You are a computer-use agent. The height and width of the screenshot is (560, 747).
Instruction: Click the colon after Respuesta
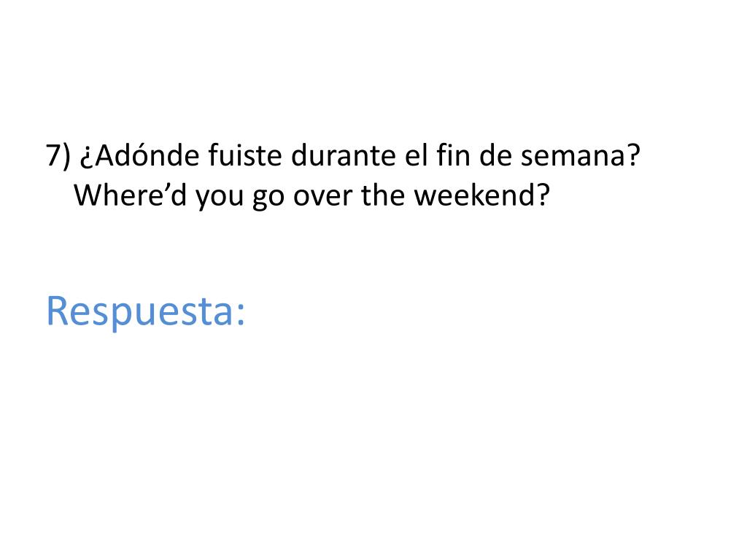(241, 316)
